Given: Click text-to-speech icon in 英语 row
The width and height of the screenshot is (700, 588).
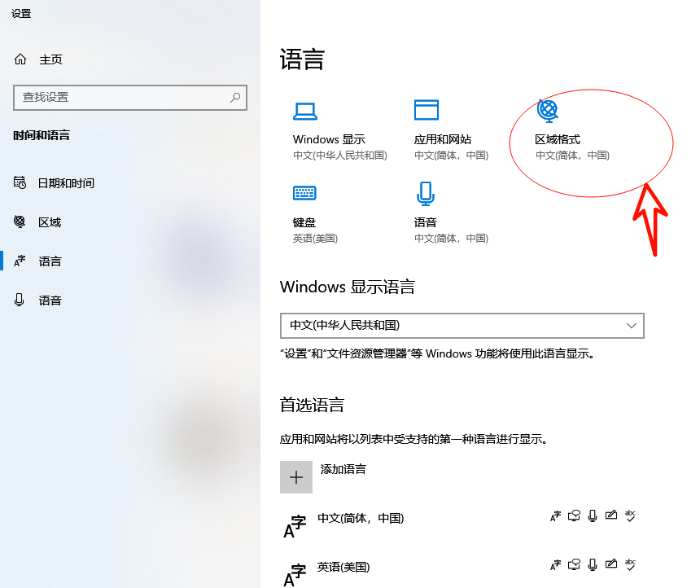Looking at the screenshot, I should [x=574, y=565].
